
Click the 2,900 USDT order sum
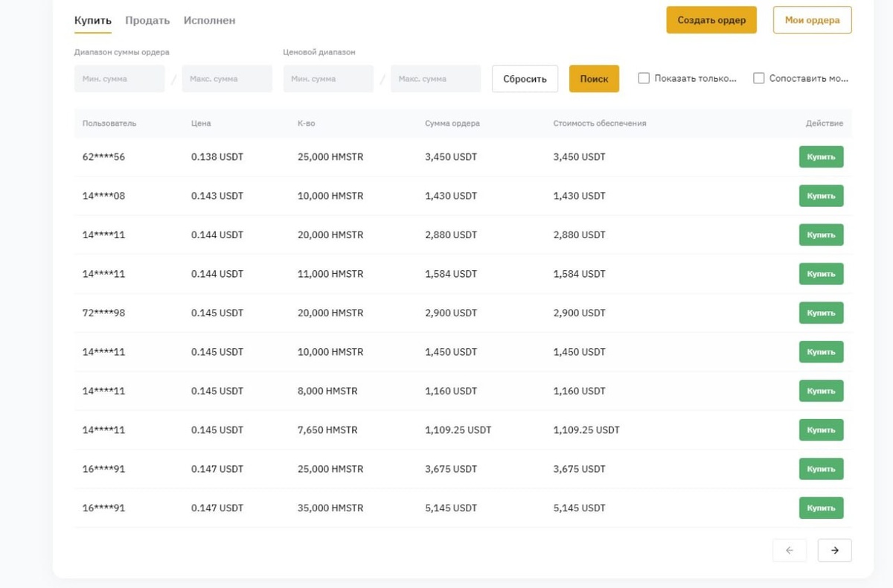pyautogui.click(x=451, y=313)
